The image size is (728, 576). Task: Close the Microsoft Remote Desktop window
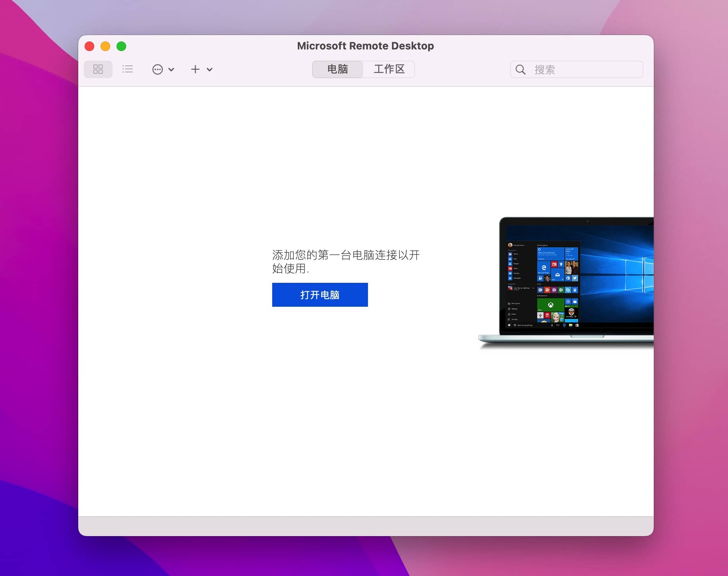[x=89, y=46]
